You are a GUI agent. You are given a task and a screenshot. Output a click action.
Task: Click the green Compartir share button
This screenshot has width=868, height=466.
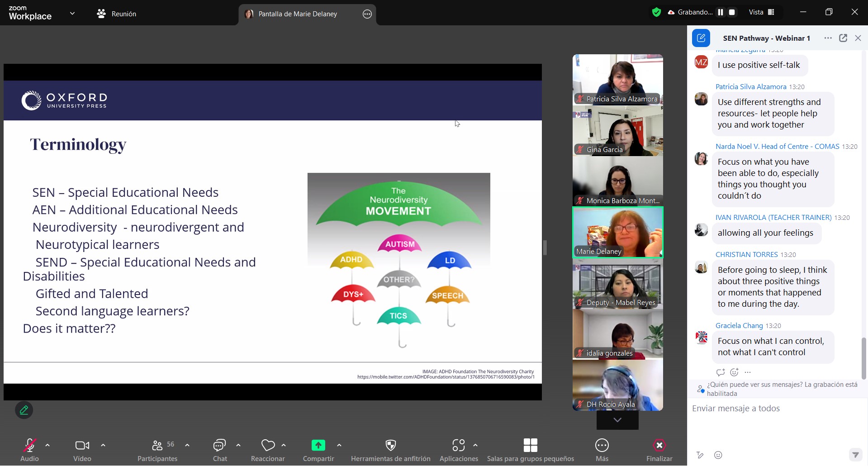coord(318,450)
